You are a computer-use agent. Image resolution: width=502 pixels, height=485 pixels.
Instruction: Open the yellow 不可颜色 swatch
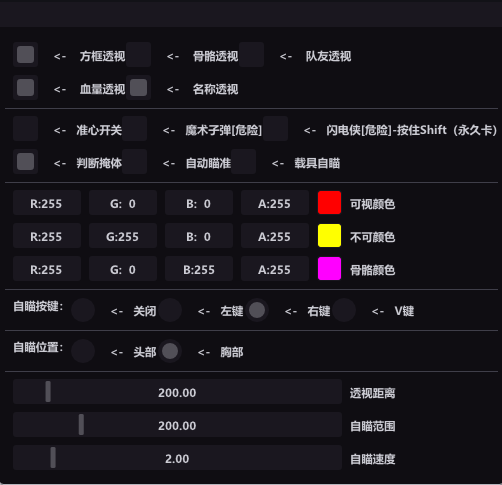coord(329,236)
